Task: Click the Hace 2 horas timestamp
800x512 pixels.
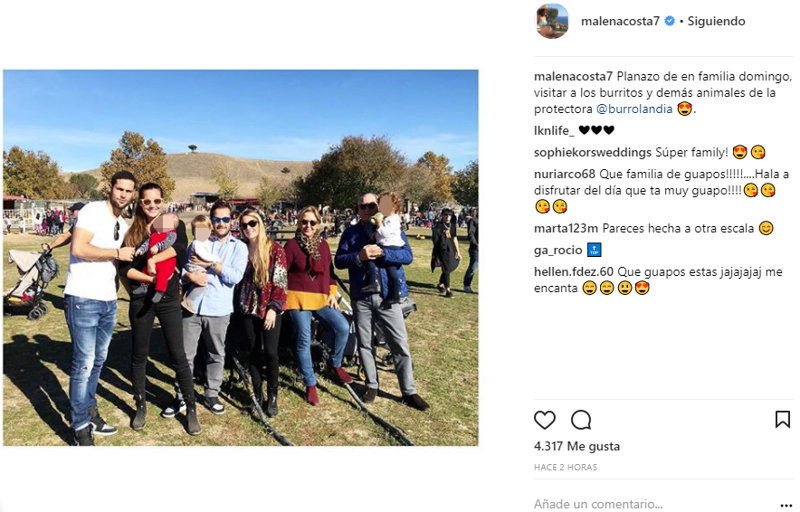Action: point(565,467)
